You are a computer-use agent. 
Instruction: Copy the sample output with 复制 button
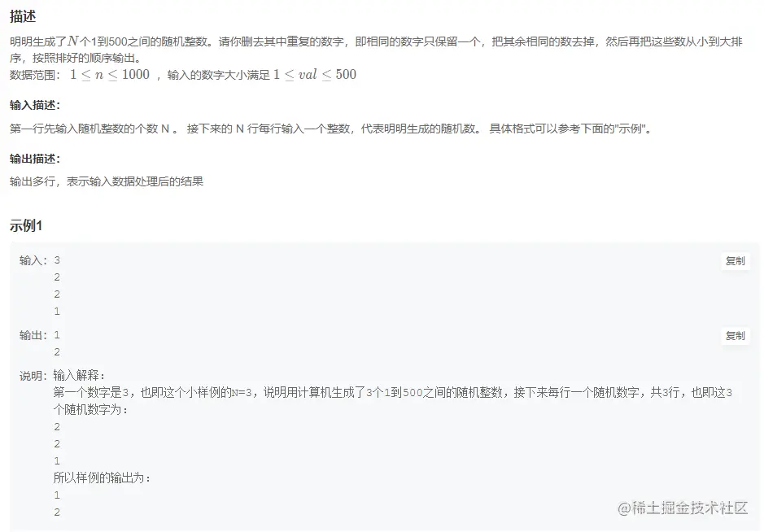tap(735, 336)
